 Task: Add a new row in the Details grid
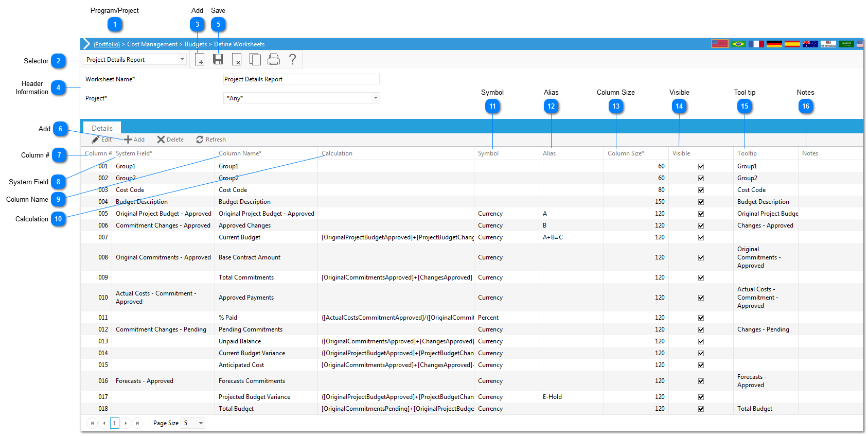(x=134, y=139)
